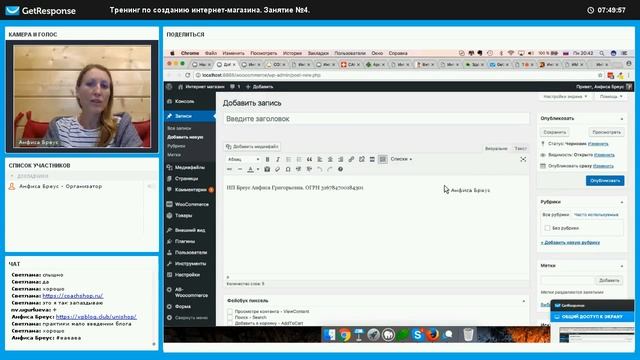Enable Поиск Search checkbox
Viewport: 640px width, 360px height.
[230, 317]
